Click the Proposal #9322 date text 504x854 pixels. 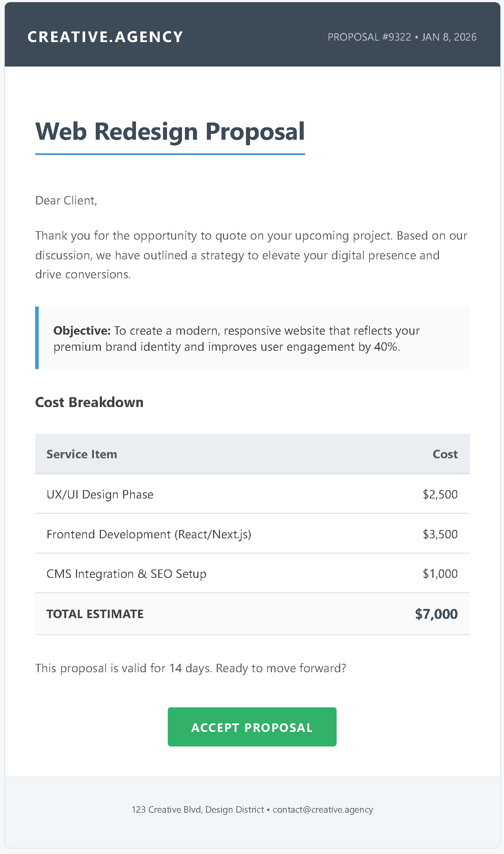tap(402, 37)
